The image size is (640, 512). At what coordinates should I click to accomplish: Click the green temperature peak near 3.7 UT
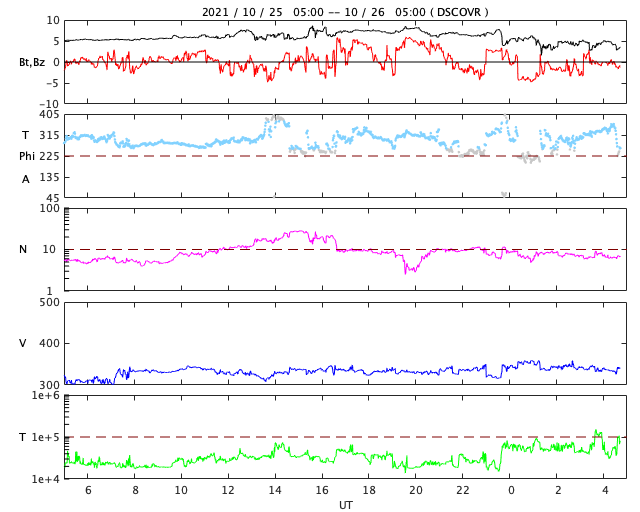click(597, 433)
